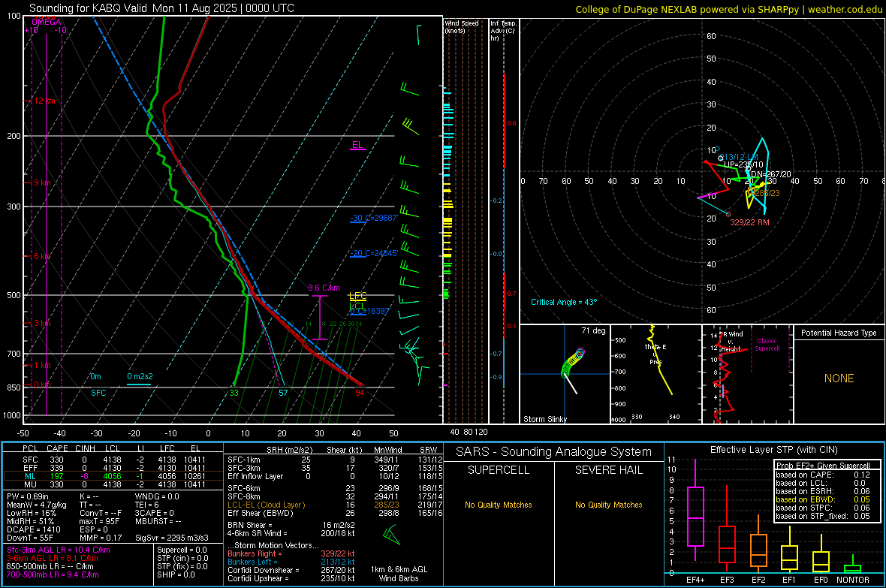Click the 'Wind Speed (knots)' panel header
886x588 pixels.
(462, 26)
